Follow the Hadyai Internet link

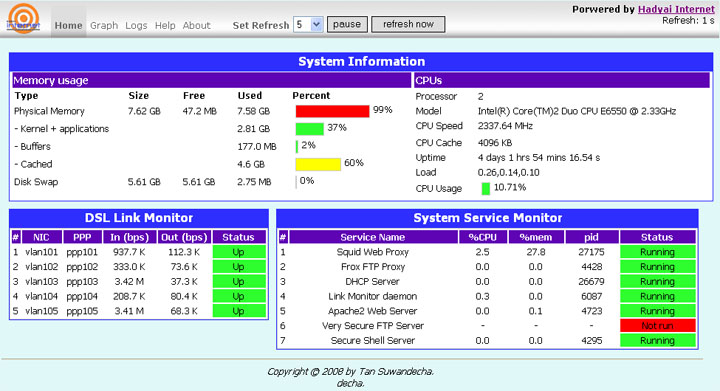(x=676, y=9)
